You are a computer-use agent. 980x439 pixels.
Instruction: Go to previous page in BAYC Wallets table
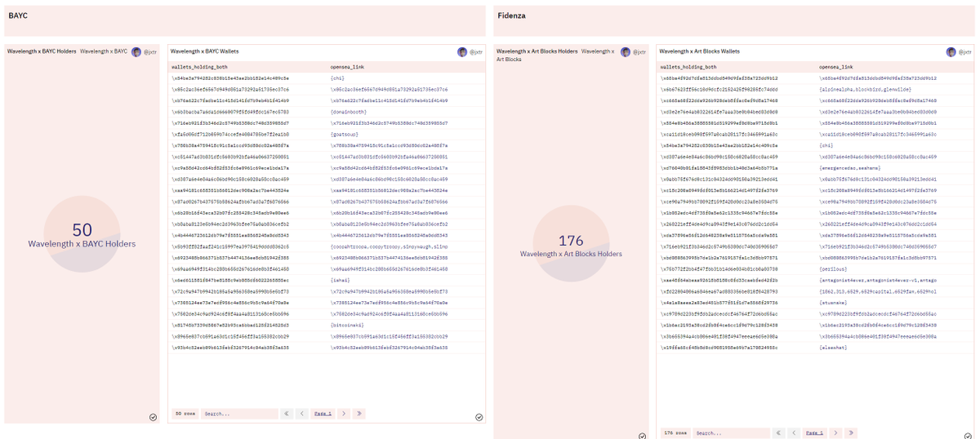301,414
